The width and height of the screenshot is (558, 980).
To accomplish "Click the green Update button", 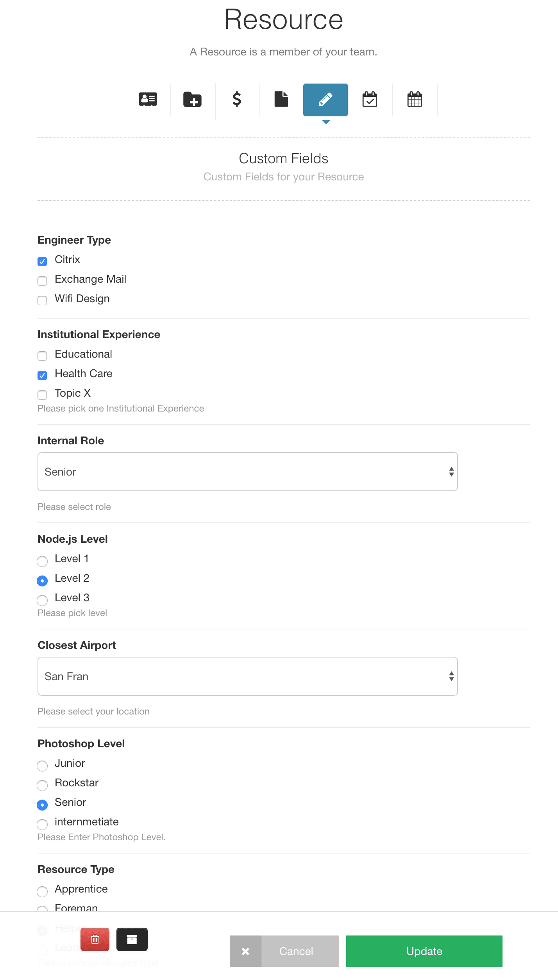I will tap(424, 951).
